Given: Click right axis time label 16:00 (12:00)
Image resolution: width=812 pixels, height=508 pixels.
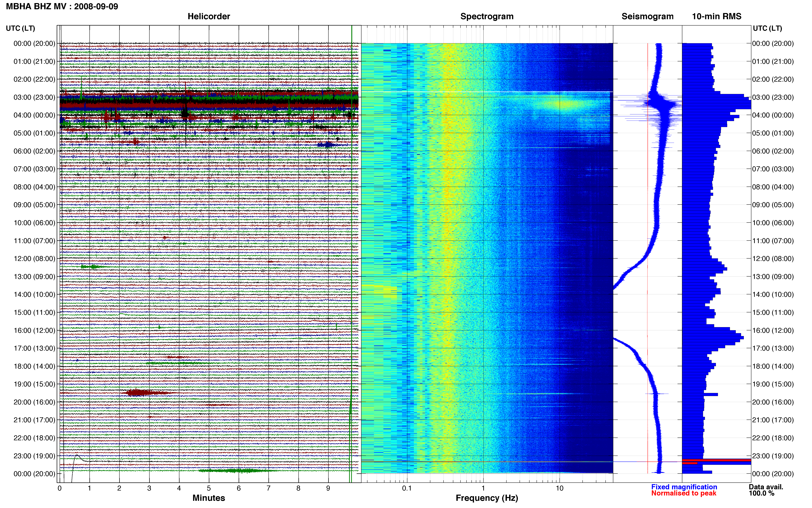Looking at the screenshot, I should point(773,330).
